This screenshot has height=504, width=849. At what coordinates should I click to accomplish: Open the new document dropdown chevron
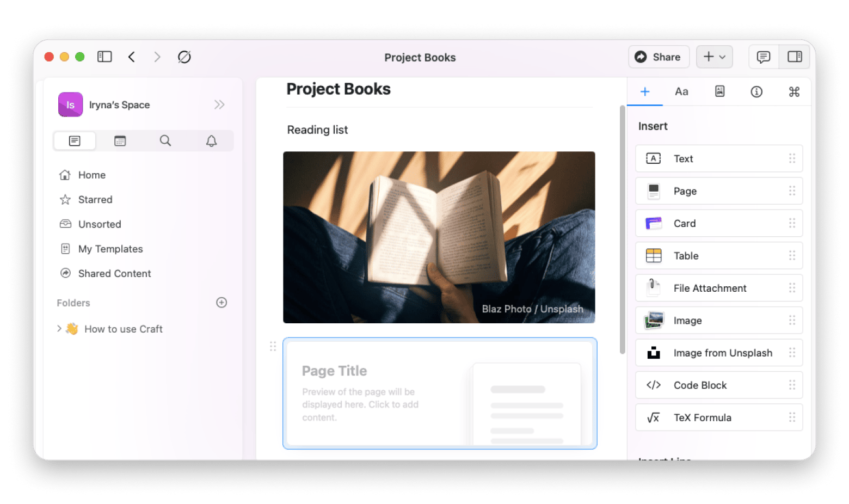pos(723,57)
